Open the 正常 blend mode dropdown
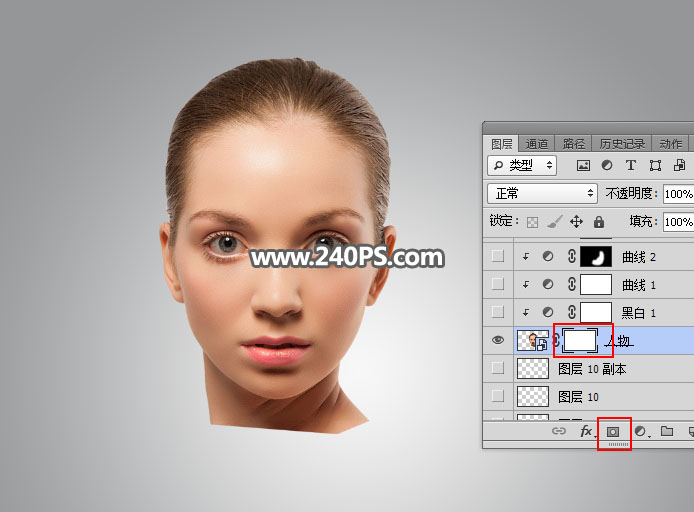This screenshot has height=512, width=694. (541, 193)
